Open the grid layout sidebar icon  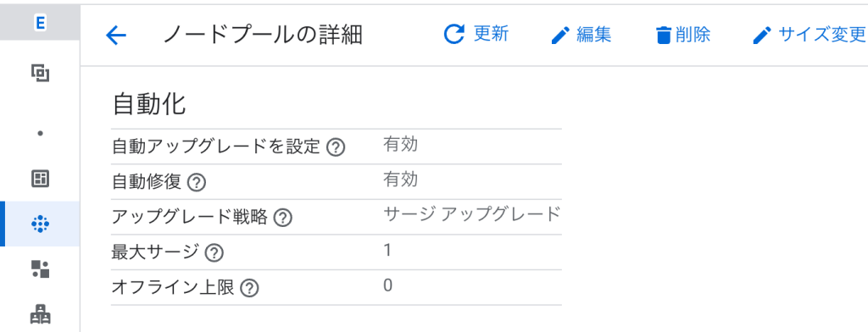(x=40, y=178)
